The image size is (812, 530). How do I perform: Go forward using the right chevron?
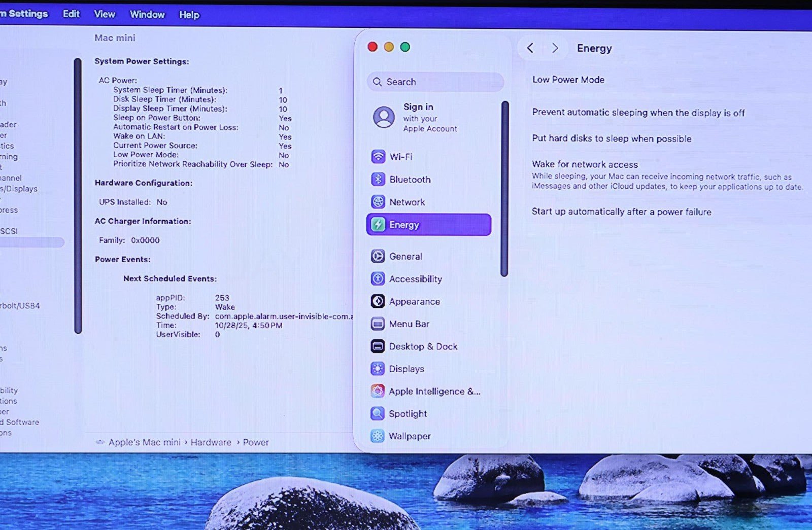(555, 48)
